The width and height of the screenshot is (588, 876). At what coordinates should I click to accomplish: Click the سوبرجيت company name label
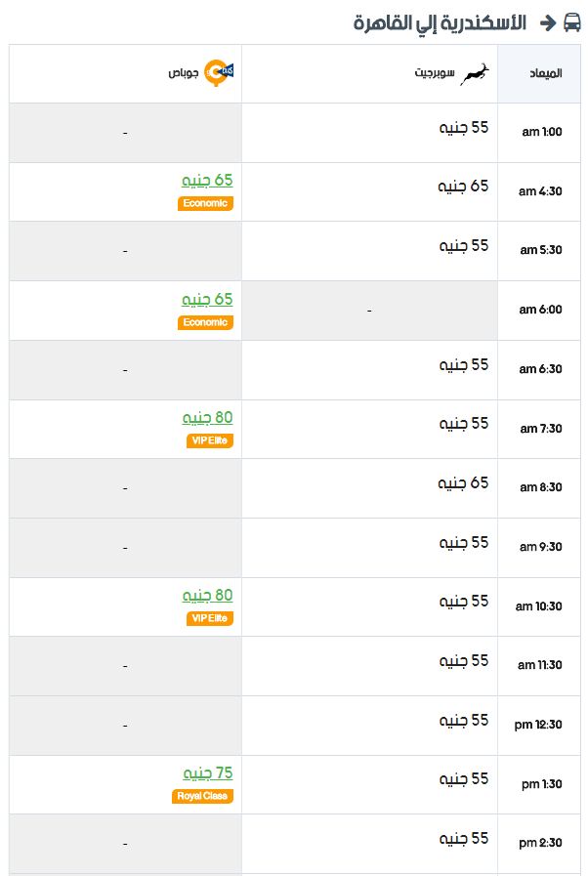pyautogui.click(x=435, y=72)
